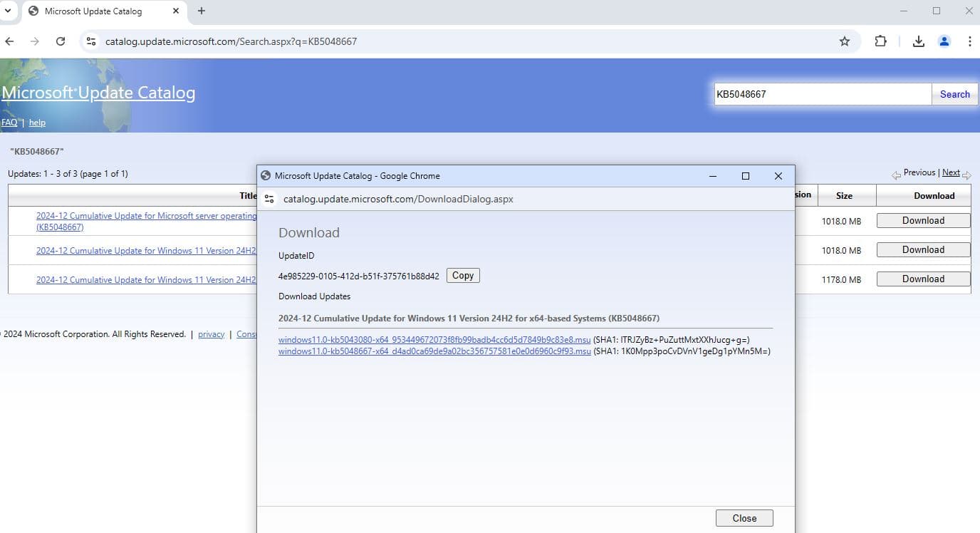Open a new tab with the plus button
The width and height of the screenshot is (980, 533).
(202, 11)
